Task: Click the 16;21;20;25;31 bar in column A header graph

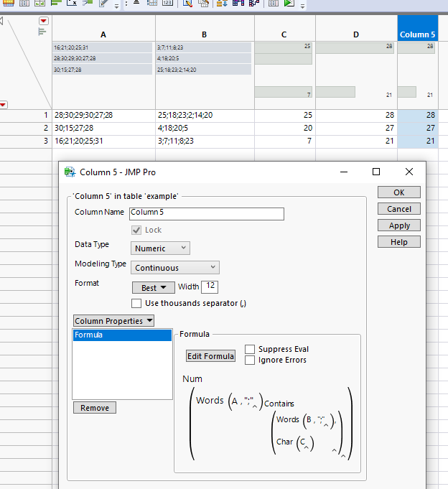Action: point(103,47)
